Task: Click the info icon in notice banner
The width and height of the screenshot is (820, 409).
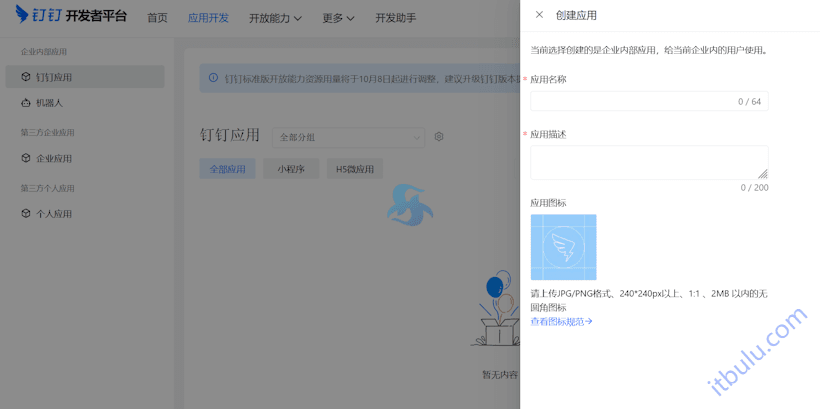Action: [x=213, y=78]
